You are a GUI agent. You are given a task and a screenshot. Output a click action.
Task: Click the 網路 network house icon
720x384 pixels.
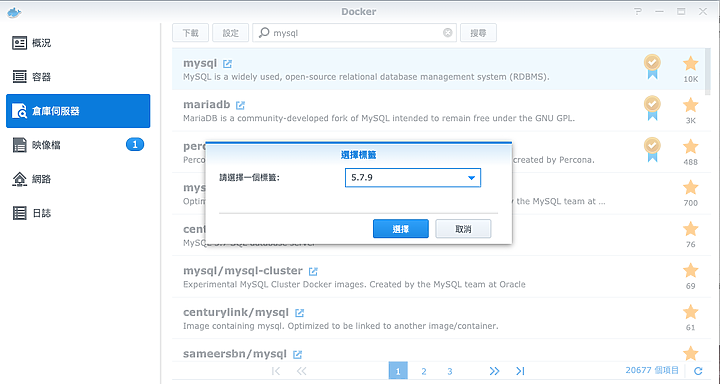[19, 179]
